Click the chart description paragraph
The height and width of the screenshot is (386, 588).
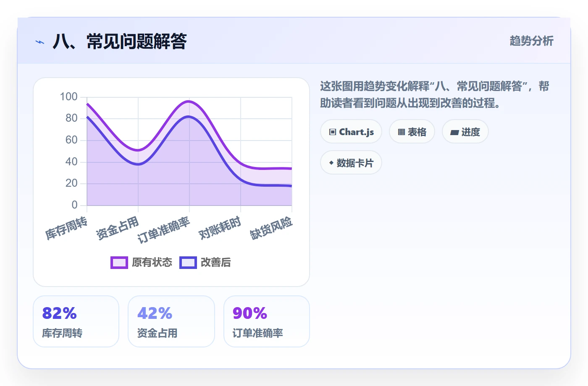[435, 94]
